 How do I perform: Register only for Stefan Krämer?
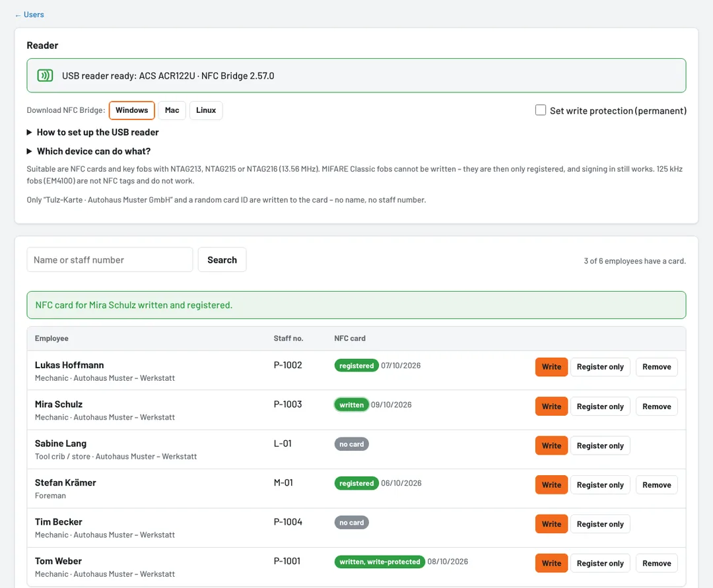pos(600,485)
